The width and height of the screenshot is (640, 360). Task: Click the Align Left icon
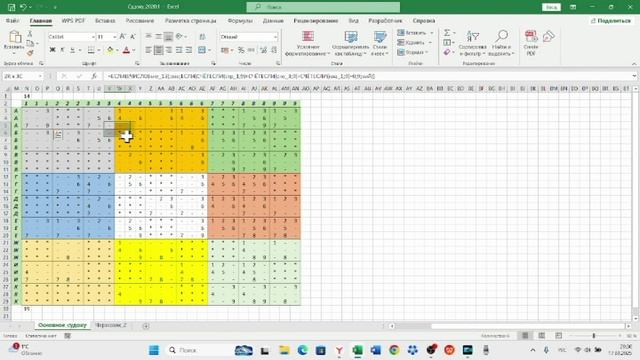[x=149, y=50]
